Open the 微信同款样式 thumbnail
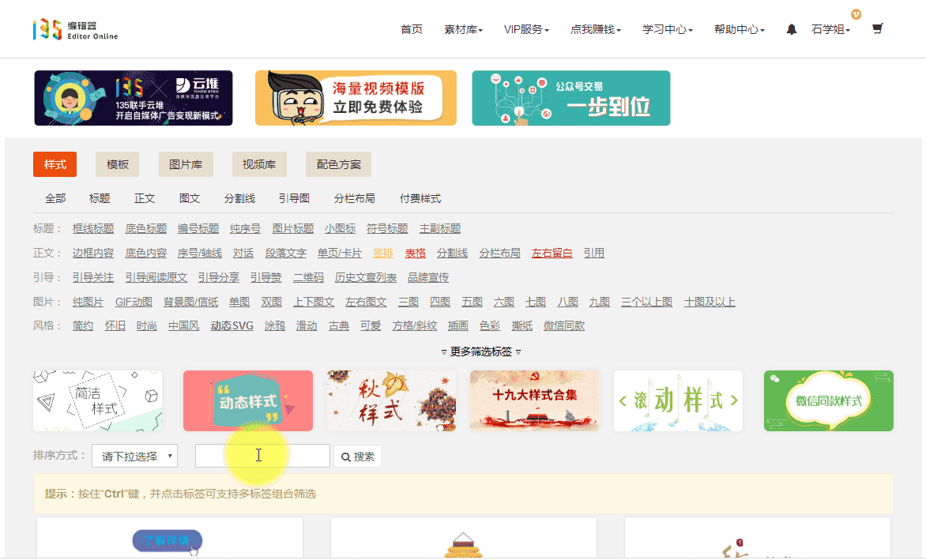Screen dimensions: 926x560 [829, 400]
